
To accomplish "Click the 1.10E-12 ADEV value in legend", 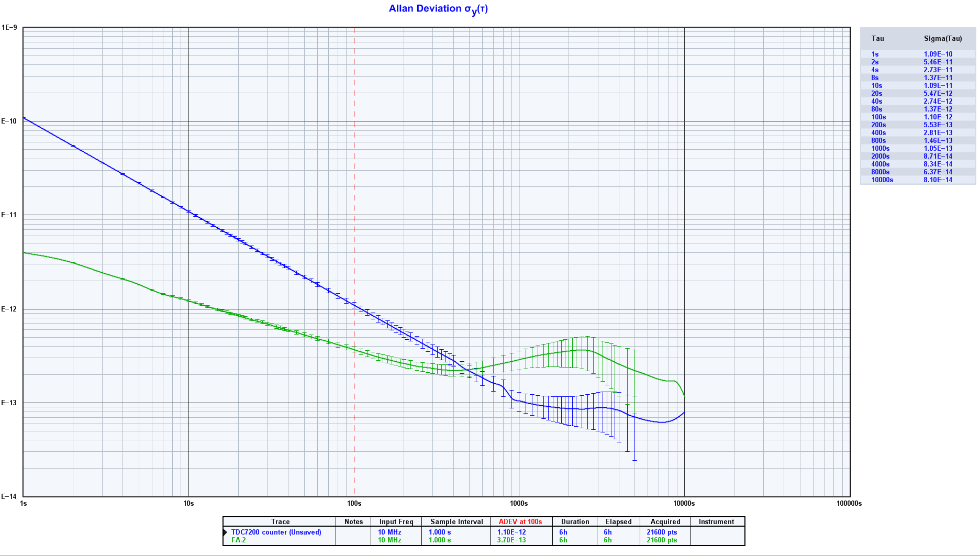I will pos(511,532).
